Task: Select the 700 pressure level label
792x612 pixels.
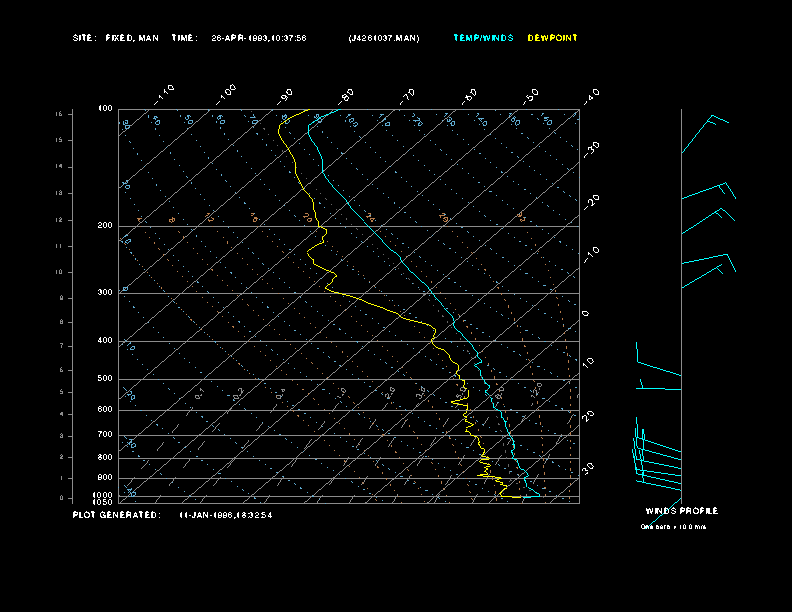Action: (105, 435)
